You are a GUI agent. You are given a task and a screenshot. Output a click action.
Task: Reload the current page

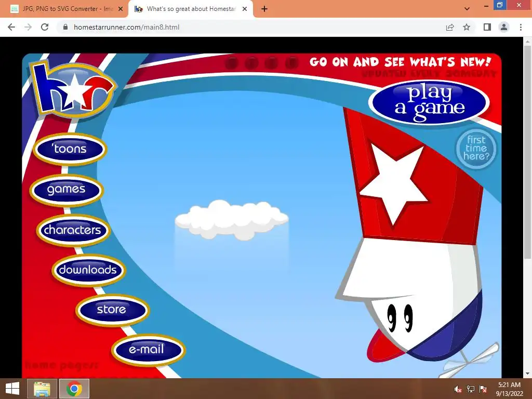[x=45, y=27]
